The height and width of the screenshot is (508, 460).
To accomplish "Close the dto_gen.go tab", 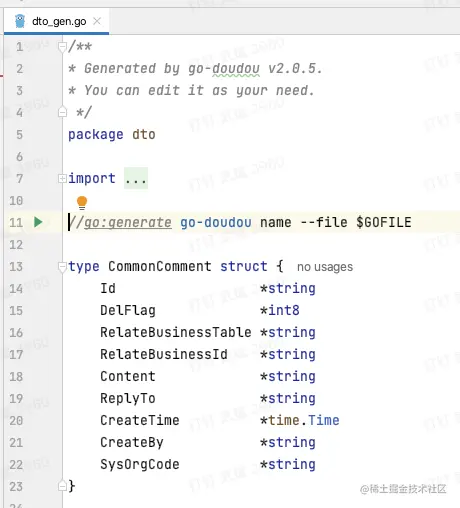I will [x=97, y=21].
